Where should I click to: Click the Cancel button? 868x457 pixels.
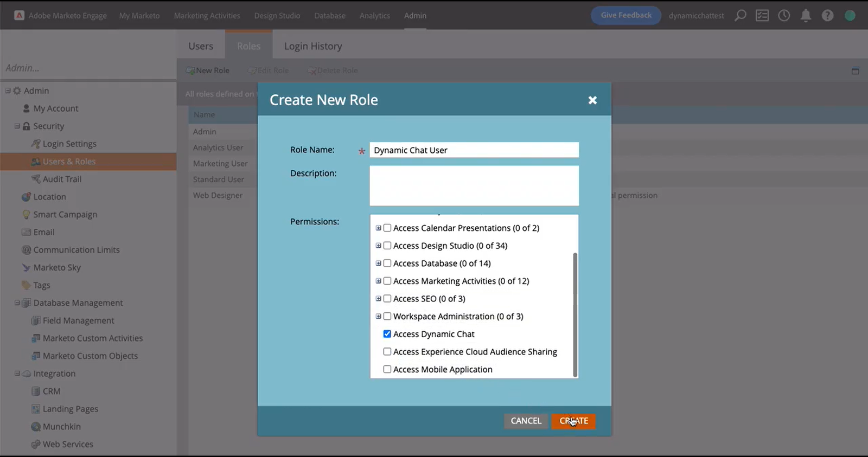point(526,421)
